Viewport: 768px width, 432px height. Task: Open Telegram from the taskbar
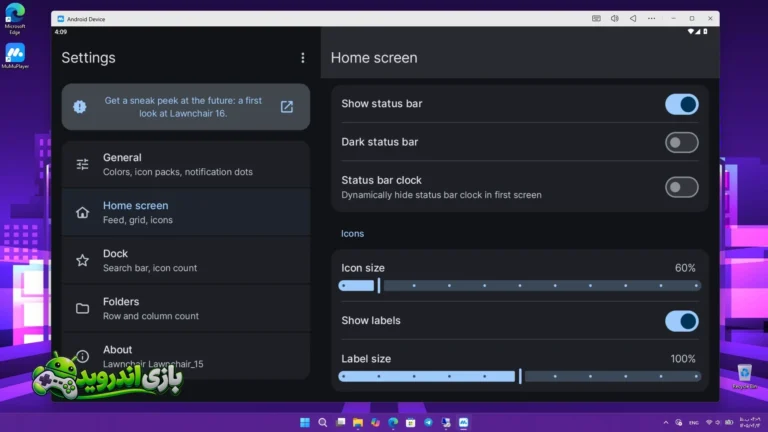[x=428, y=422]
